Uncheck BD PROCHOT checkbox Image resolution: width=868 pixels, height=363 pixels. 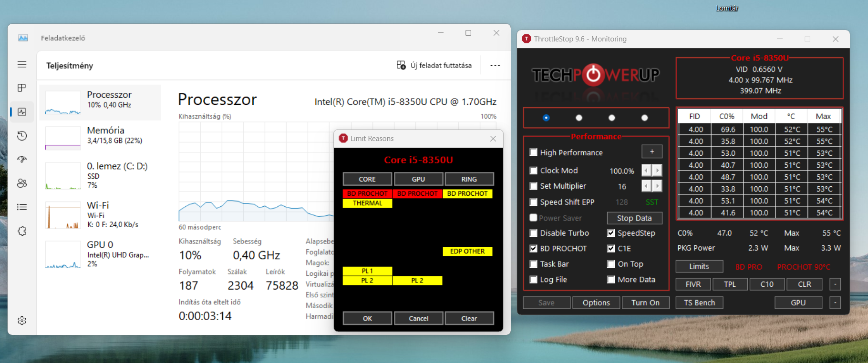534,249
